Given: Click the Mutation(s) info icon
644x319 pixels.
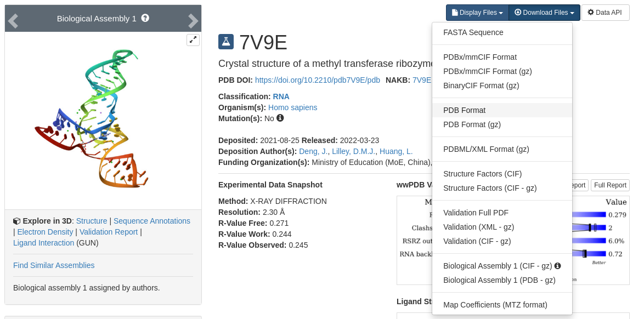Looking at the screenshot, I should pyautogui.click(x=280, y=118).
